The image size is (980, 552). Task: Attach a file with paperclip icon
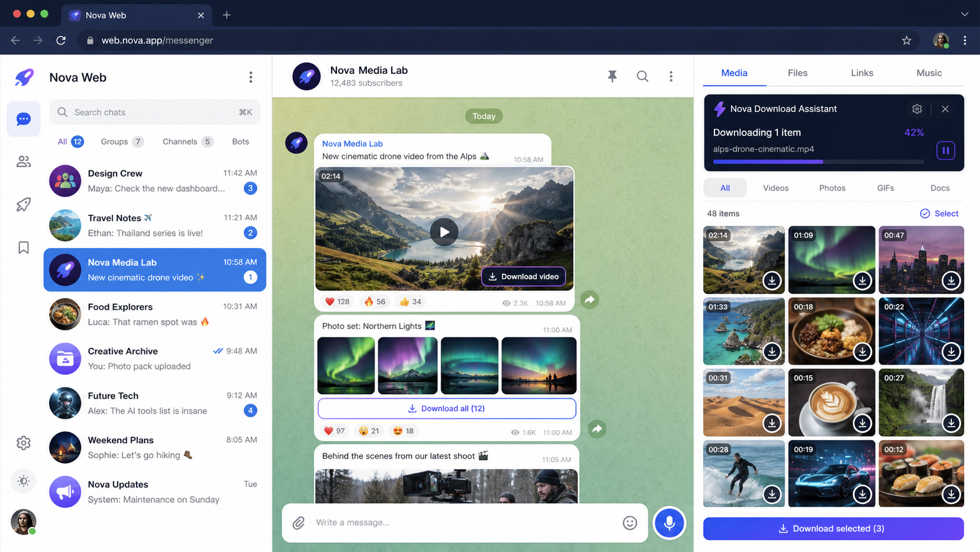[299, 523]
